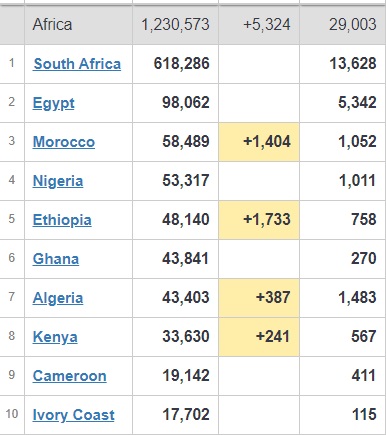Click Ethiopia's +1,733 new cases cell

259,220
